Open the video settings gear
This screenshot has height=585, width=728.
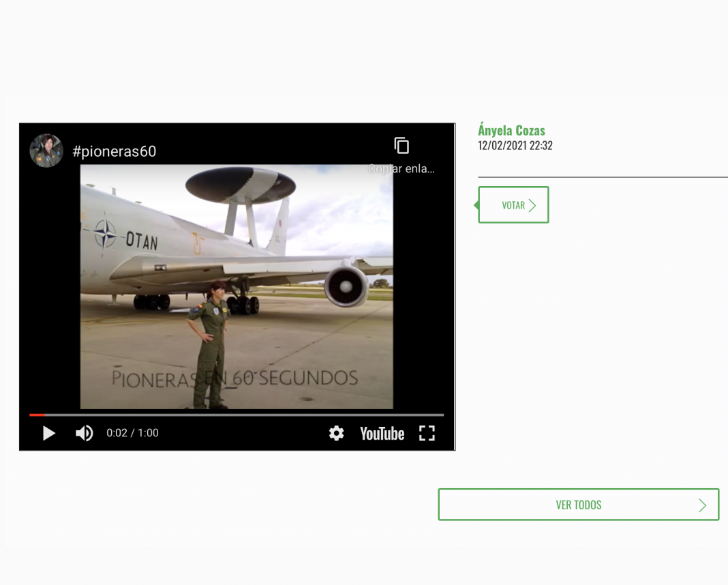coord(336,434)
